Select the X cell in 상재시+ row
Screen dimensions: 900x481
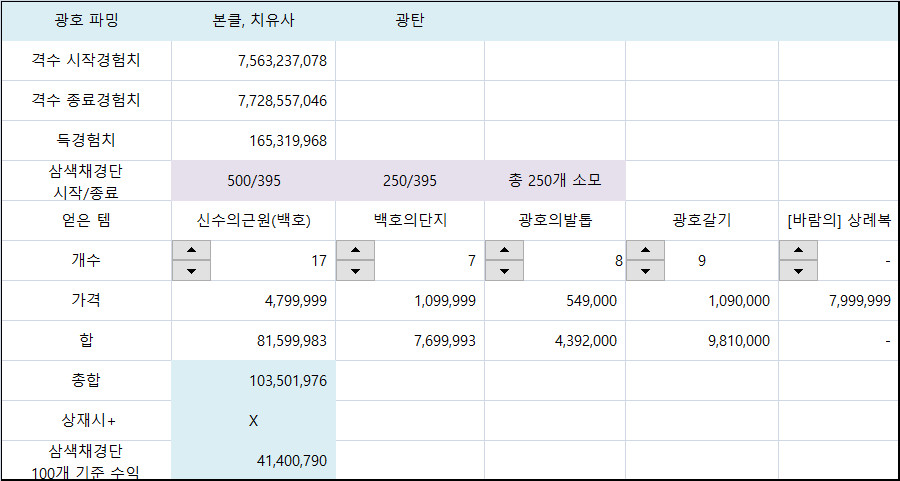point(253,420)
